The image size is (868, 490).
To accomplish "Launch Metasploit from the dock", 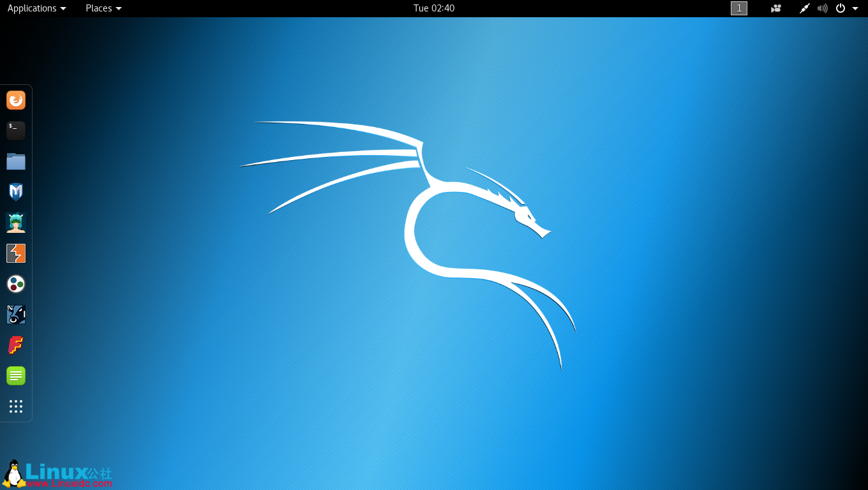I will [x=16, y=192].
